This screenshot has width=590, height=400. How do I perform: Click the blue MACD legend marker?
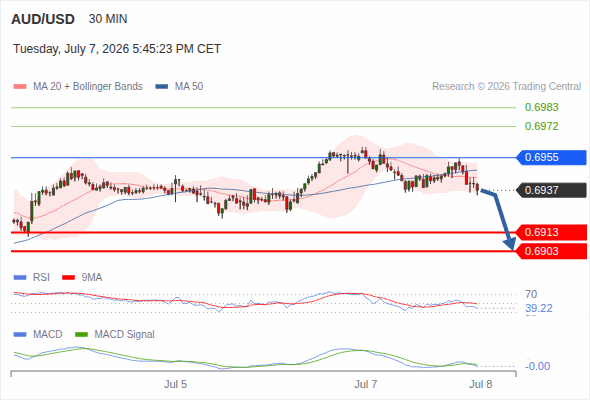20,335
